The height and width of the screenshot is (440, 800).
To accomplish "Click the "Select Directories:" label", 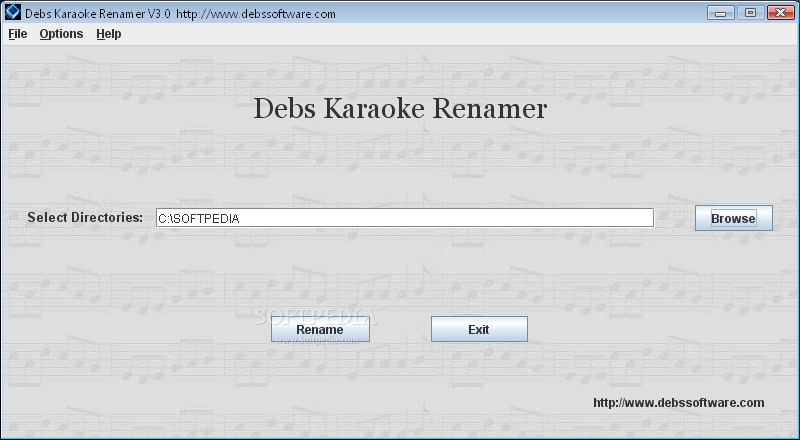I will (85, 217).
